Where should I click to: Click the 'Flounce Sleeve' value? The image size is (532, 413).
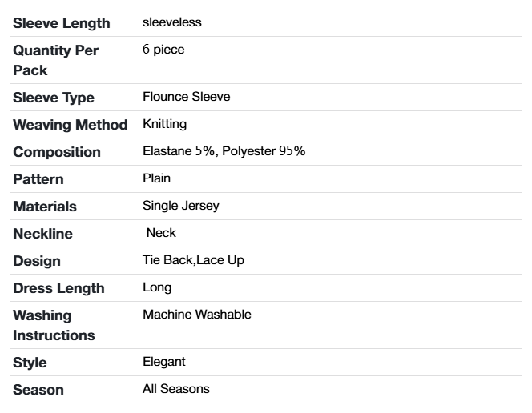tap(186, 97)
